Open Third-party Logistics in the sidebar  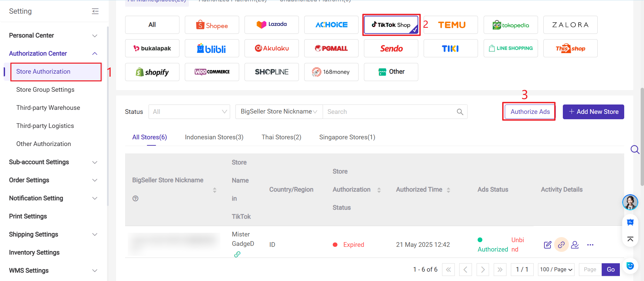45,126
